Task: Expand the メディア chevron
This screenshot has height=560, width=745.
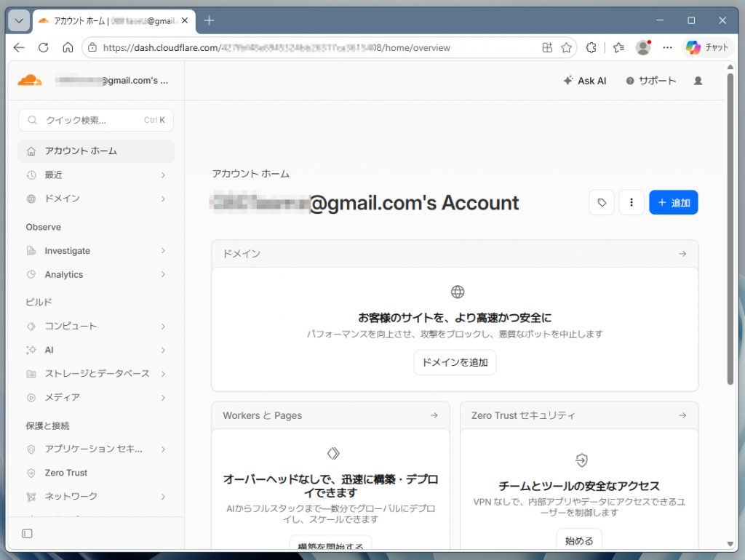Action: (163, 398)
